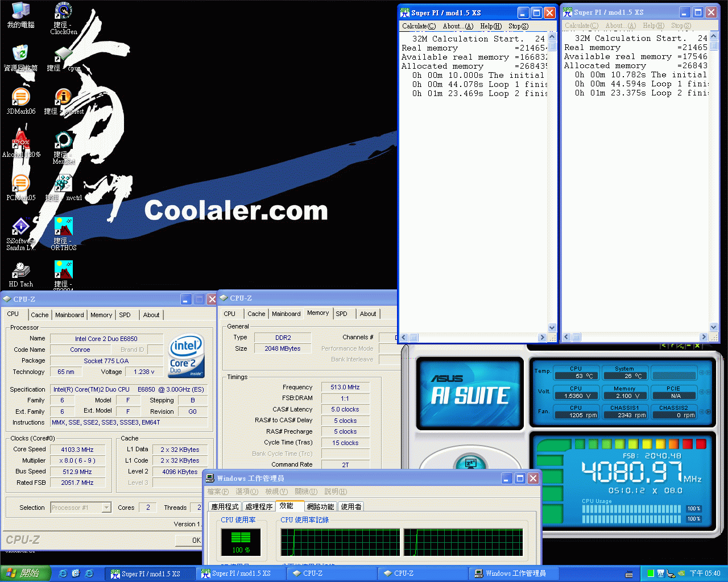This screenshot has width=728, height=582.
Task: Open 檔案 (File) menu in Task Manager
Action: (218, 492)
